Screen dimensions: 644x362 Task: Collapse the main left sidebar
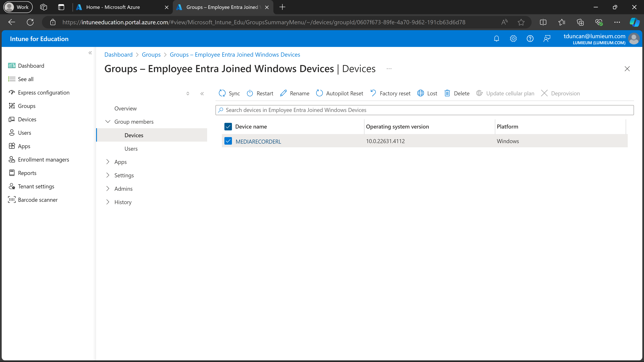coord(90,53)
